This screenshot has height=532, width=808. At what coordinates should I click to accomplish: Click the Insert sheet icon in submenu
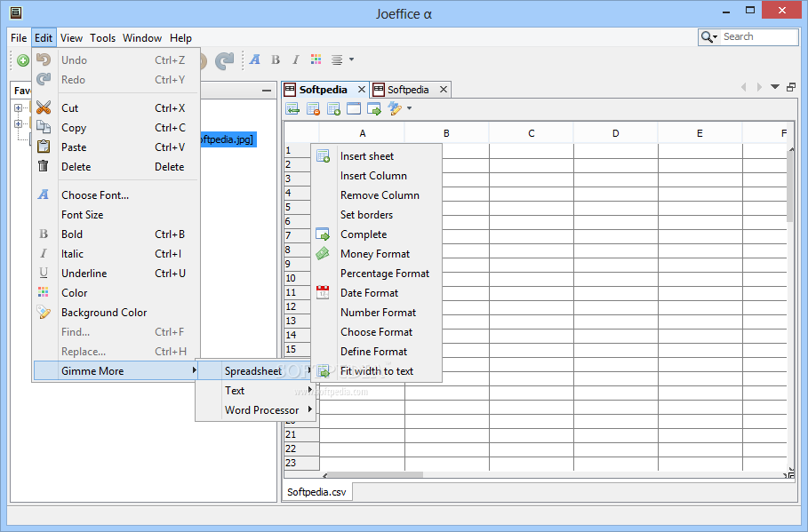coord(323,156)
